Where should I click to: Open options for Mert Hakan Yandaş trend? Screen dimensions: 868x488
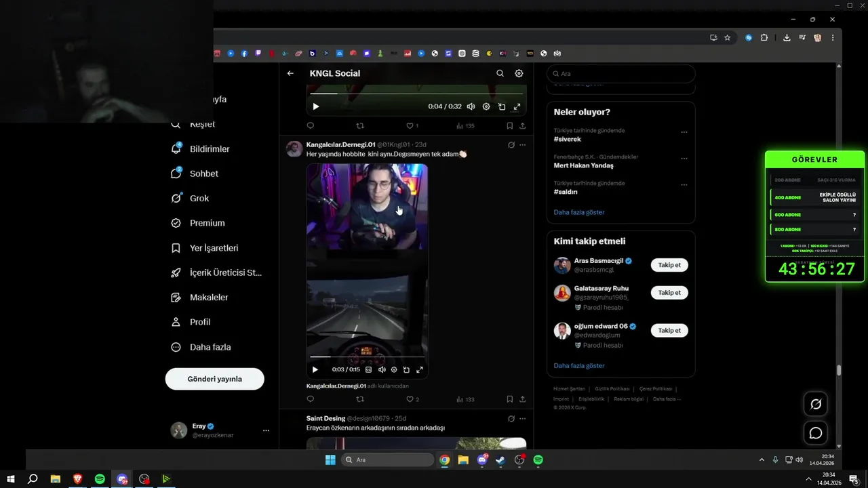coord(684,159)
